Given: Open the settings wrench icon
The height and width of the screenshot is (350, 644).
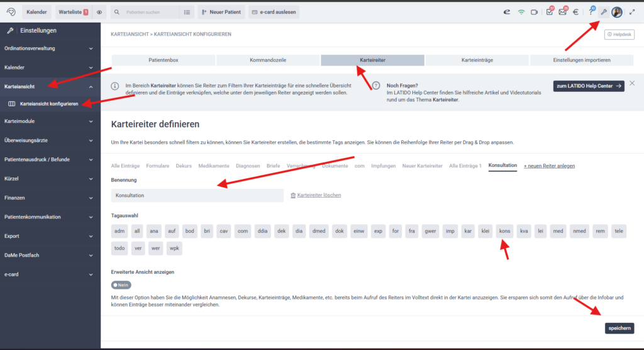Looking at the screenshot, I should [604, 12].
